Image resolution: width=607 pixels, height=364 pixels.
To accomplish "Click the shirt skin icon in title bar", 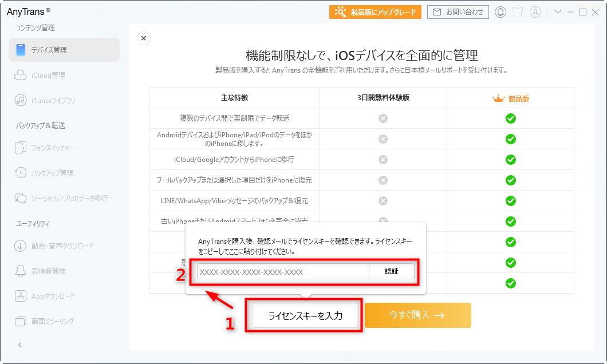I will [518, 12].
